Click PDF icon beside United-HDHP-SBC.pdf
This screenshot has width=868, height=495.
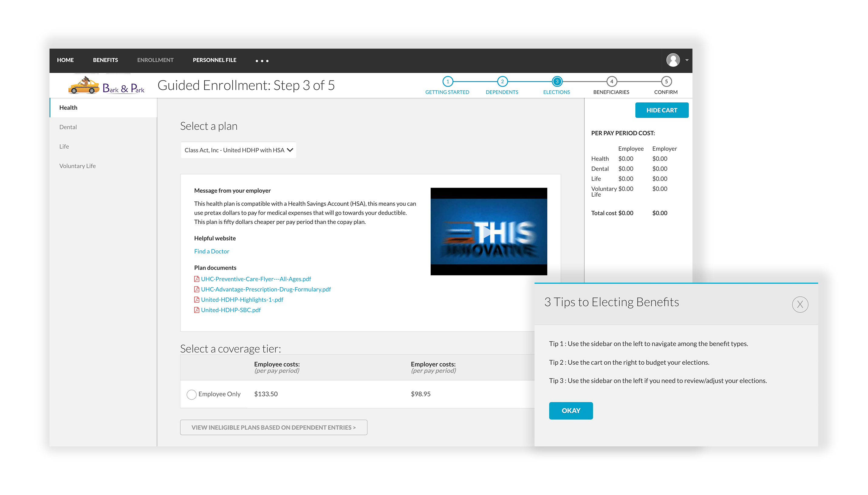196,310
